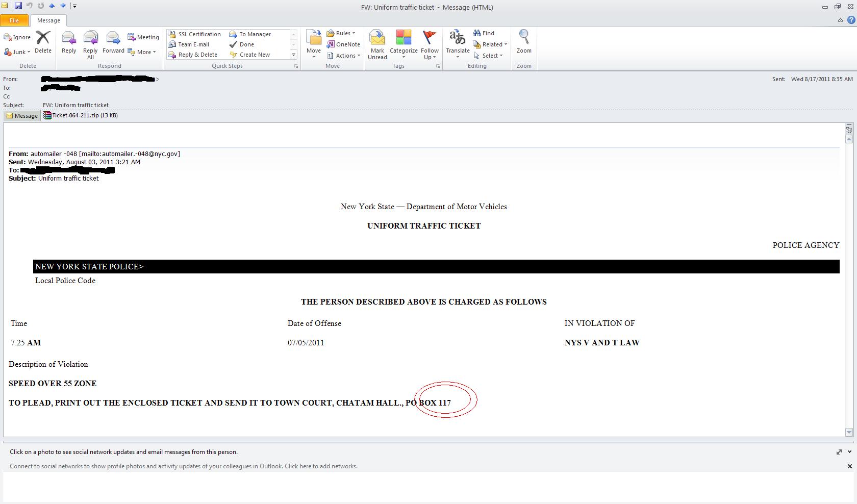Click automailer mailto address link

pos(129,154)
